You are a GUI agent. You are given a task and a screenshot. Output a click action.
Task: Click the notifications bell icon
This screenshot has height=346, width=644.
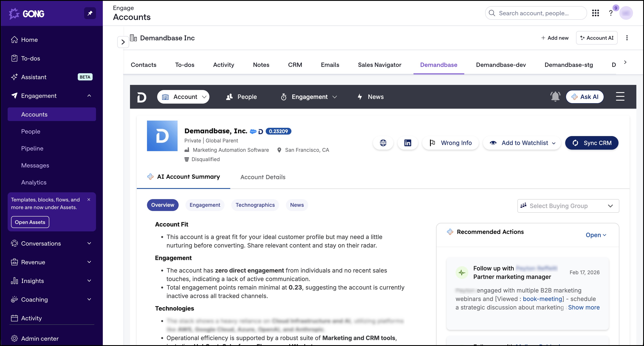(555, 97)
